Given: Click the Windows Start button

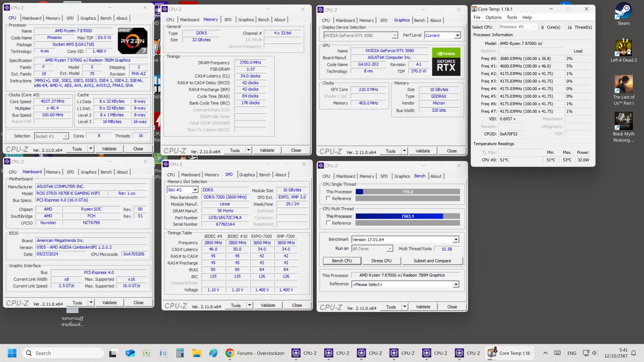Looking at the screenshot, I should (12, 353).
